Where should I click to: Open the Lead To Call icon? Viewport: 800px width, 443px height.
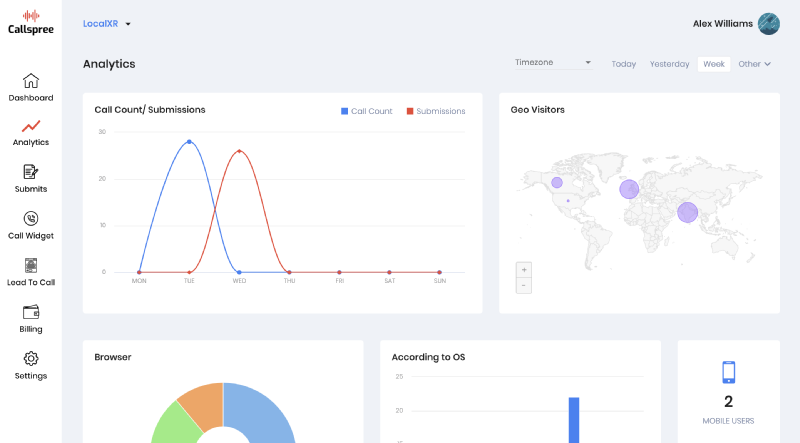(x=31, y=265)
